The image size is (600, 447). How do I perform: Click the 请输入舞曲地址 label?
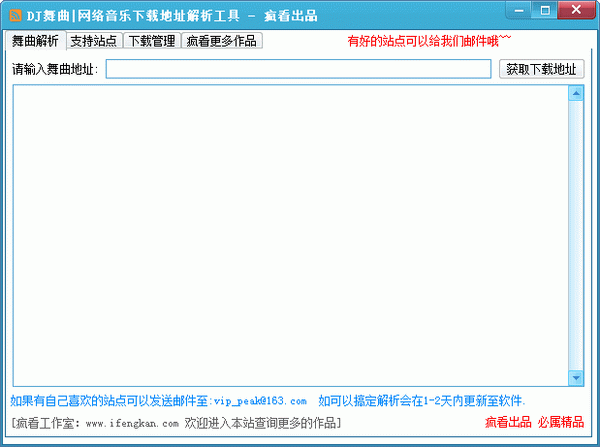pyautogui.click(x=55, y=69)
